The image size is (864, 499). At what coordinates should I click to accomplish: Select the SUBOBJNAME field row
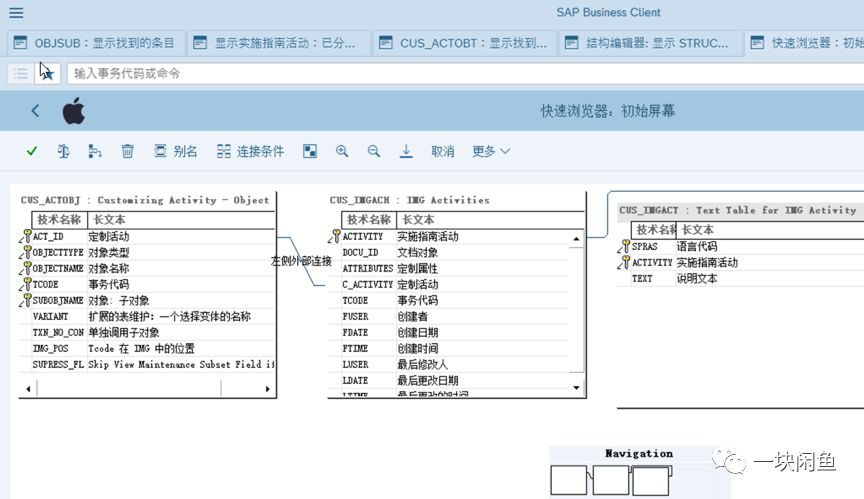coord(147,300)
